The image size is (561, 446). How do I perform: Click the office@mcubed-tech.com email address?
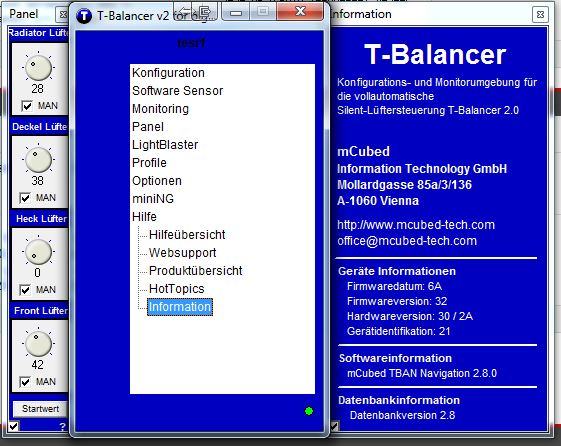click(x=407, y=241)
